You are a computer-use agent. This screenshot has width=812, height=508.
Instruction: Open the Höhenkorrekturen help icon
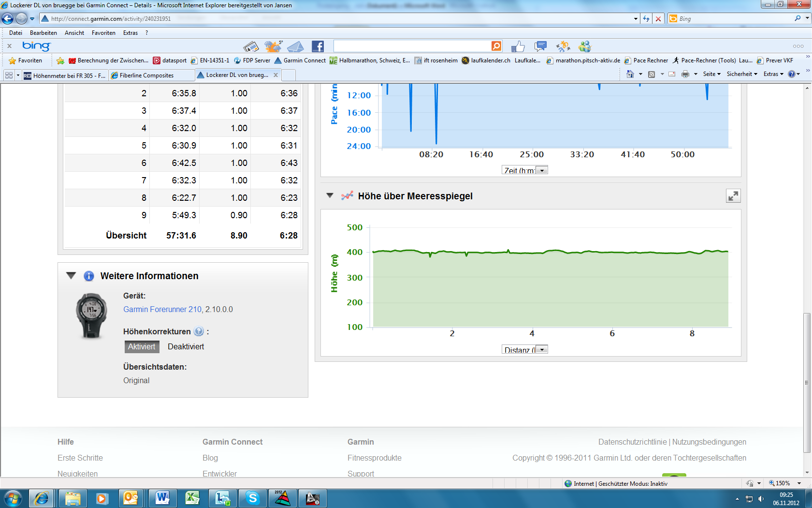click(x=199, y=331)
